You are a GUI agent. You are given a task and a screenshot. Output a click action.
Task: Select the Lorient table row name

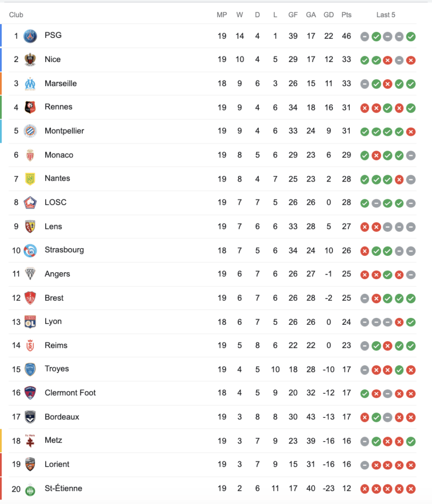[57, 464]
